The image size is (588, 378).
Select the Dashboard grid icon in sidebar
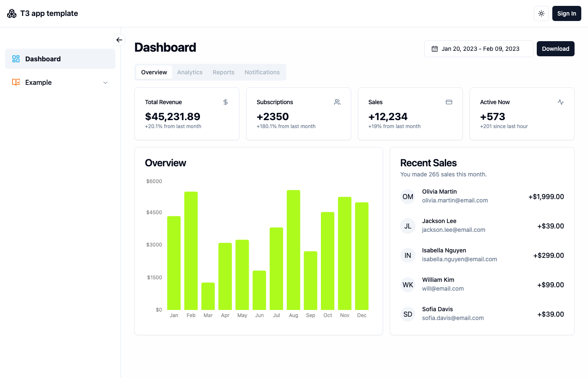click(16, 59)
